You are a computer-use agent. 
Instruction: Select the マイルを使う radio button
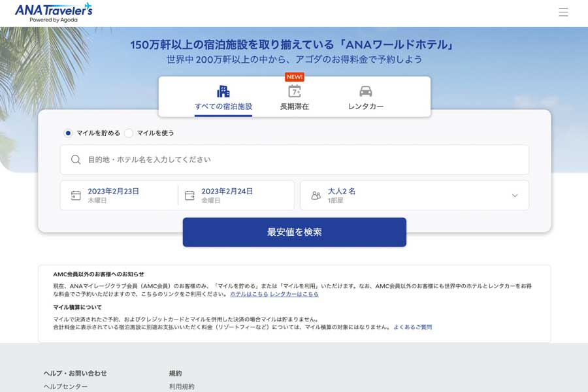tap(129, 133)
